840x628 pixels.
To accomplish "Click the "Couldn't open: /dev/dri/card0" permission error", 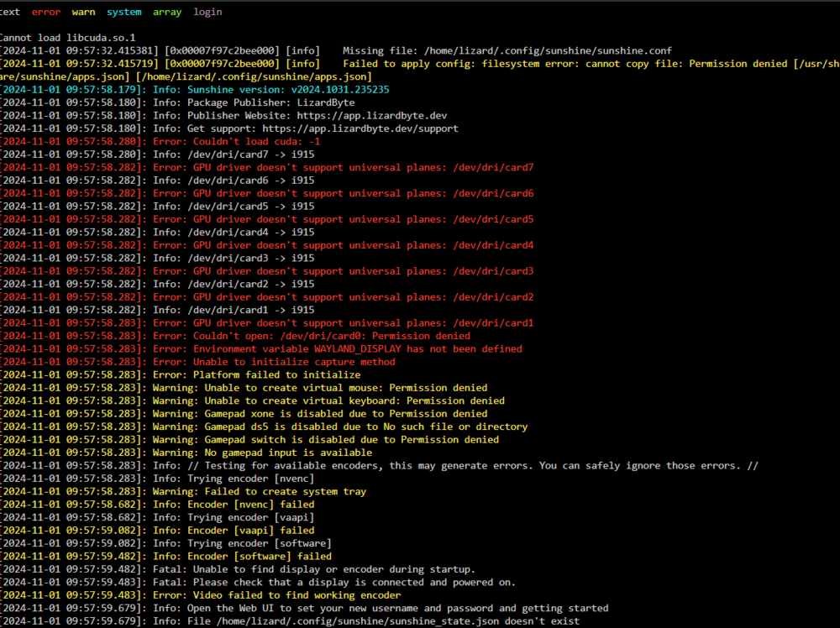I will [x=235, y=336].
